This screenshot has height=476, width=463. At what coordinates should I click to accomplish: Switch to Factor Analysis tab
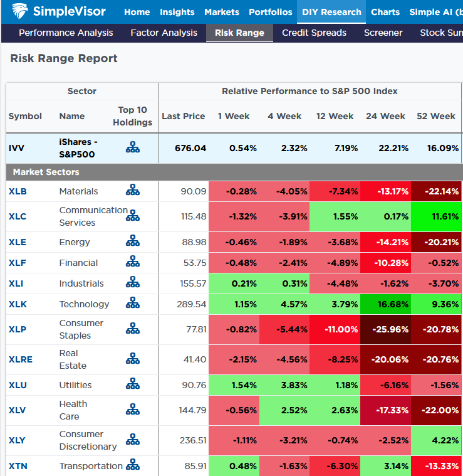pos(164,33)
